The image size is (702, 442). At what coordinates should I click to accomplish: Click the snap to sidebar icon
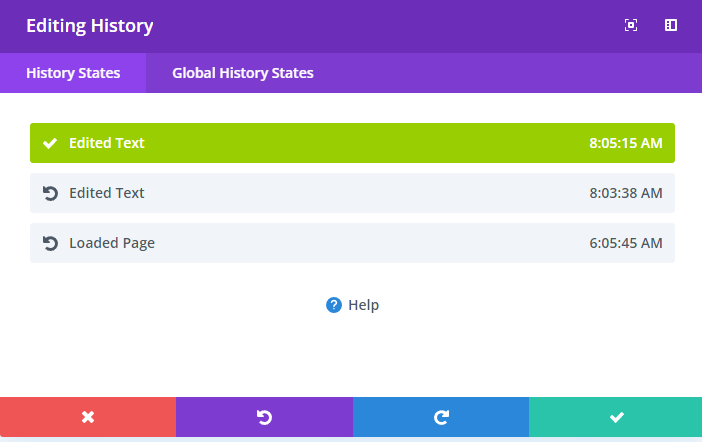[x=671, y=25]
